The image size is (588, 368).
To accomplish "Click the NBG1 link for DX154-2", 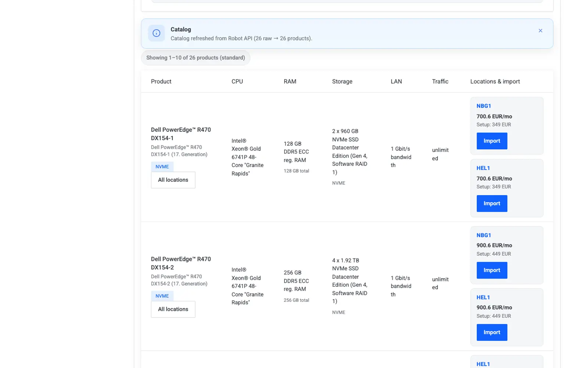I will [x=484, y=235].
